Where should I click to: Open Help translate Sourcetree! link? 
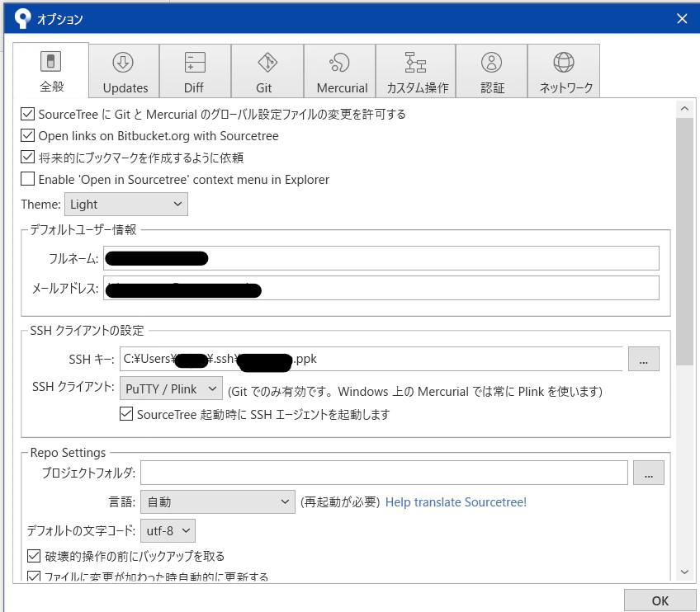(456, 502)
